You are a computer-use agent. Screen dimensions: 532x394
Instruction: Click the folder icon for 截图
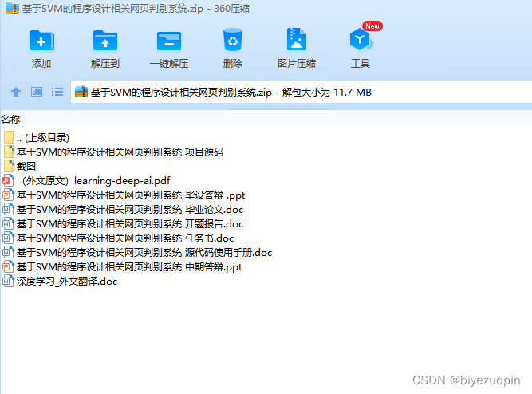pos(9,166)
